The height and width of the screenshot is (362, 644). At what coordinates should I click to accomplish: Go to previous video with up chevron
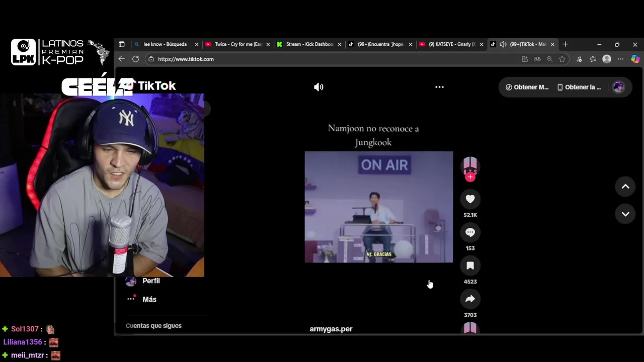[x=625, y=187]
